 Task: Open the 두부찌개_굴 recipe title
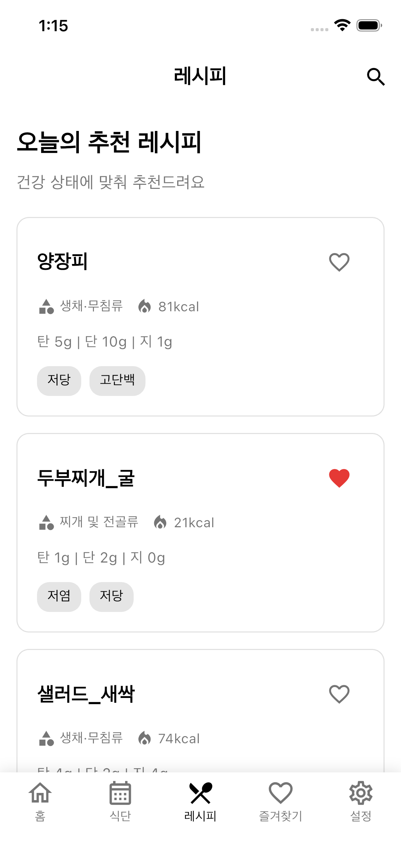pyautogui.click(x=86, y=478)
